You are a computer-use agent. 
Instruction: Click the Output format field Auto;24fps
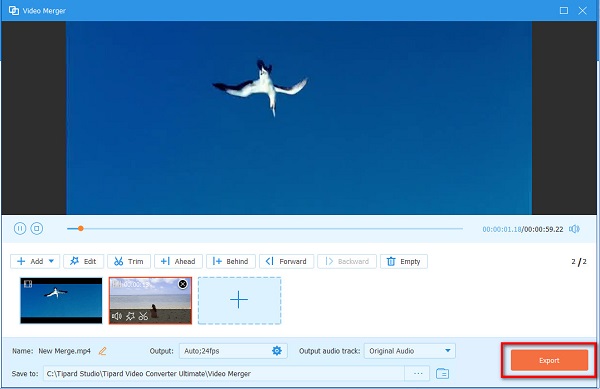coord(233,351)
